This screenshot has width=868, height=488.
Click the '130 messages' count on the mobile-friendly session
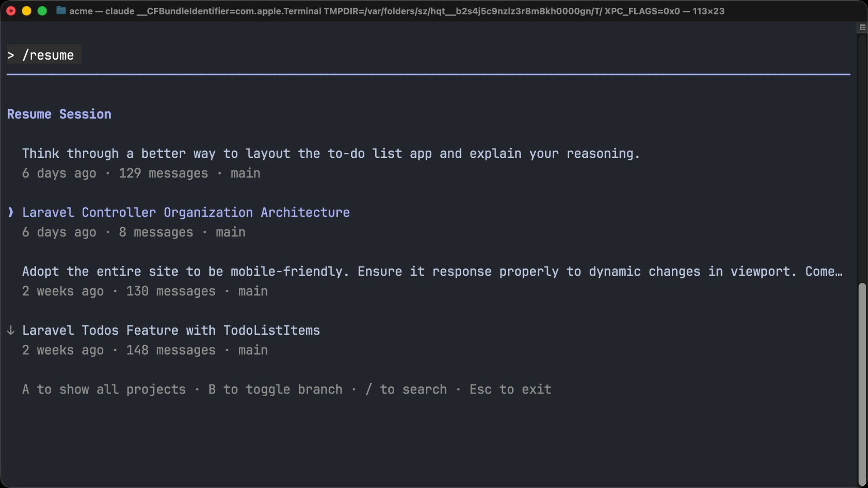click(x=170, y=291)
